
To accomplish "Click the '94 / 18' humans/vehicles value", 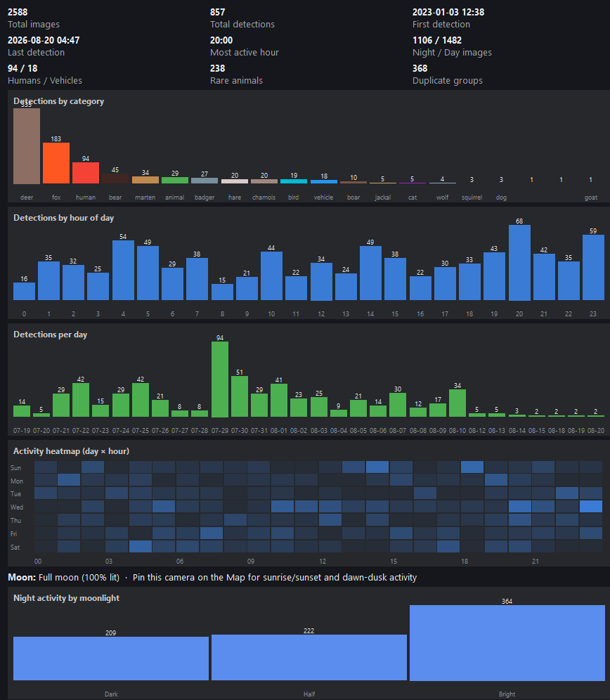I will [22, 68].
